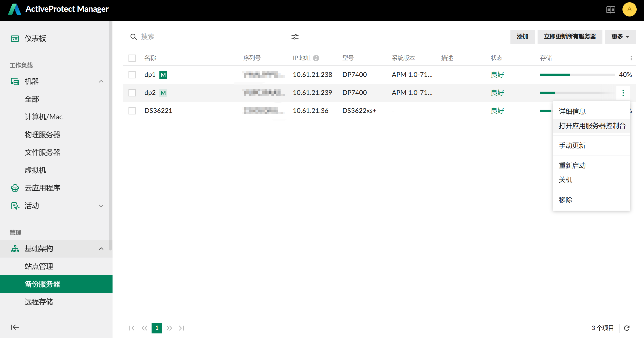Viewport: 644px width, 338px height.
Task: Go to the first page
Action: 132,328
